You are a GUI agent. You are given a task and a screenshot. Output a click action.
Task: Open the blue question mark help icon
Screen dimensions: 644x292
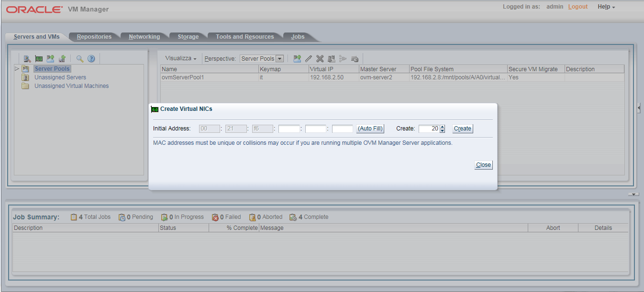tap(91, 59)
